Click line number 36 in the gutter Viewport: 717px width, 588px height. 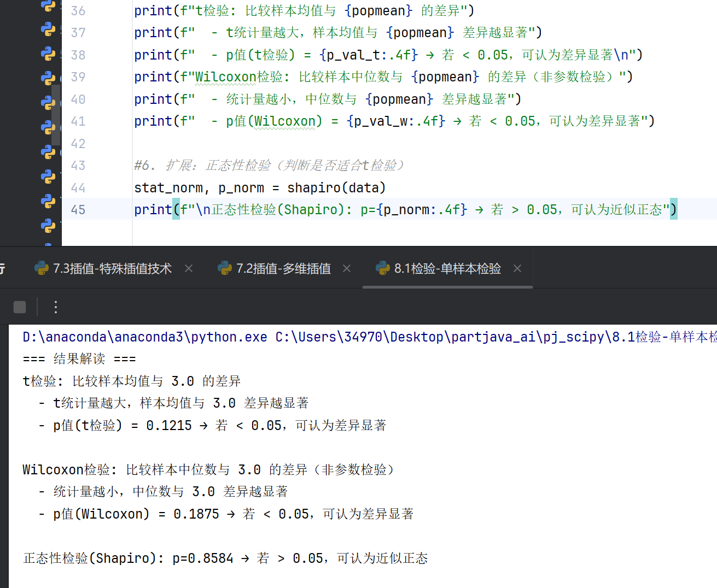click(x=78, y=11)
